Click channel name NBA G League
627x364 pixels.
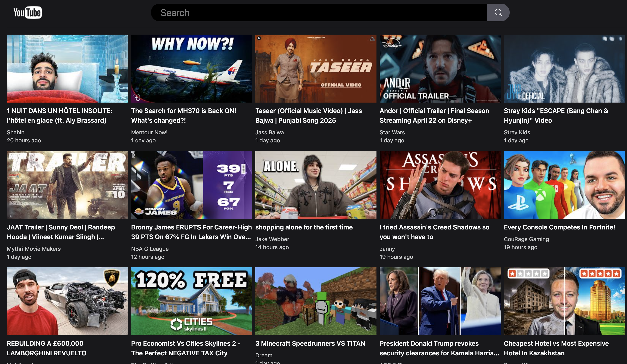pos(150,249)
